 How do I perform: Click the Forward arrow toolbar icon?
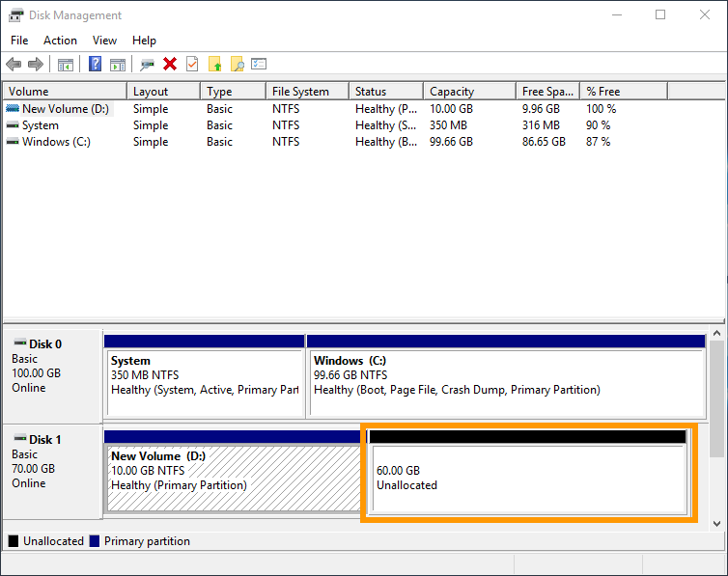(36, 65)
